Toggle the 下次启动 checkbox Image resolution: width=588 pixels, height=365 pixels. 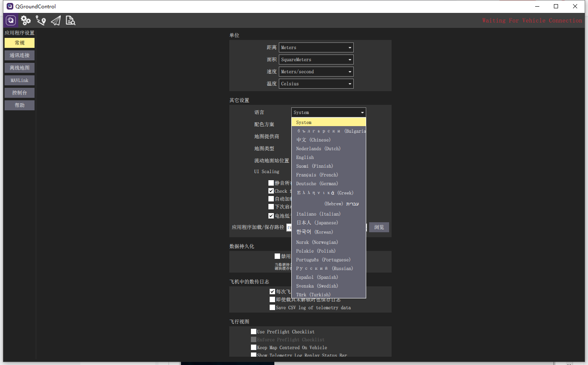pos(271,207)
